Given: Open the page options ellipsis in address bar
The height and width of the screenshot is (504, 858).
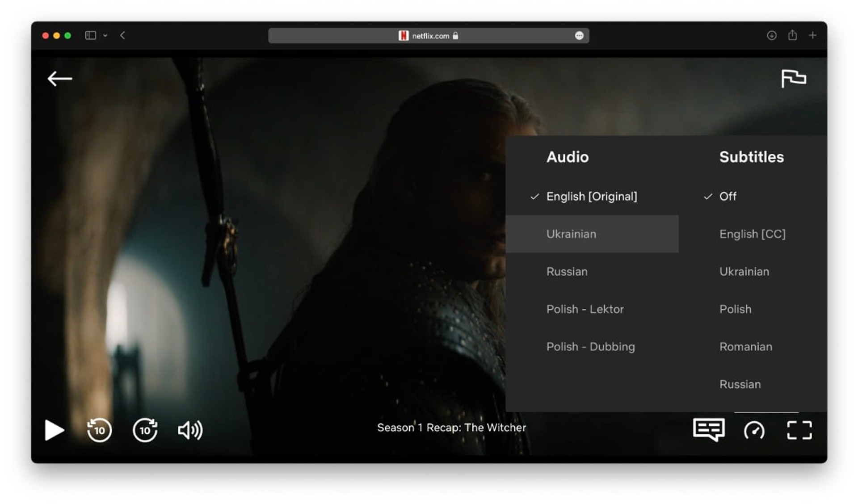Looking at the screenshot, I should (x=579, y=36).
